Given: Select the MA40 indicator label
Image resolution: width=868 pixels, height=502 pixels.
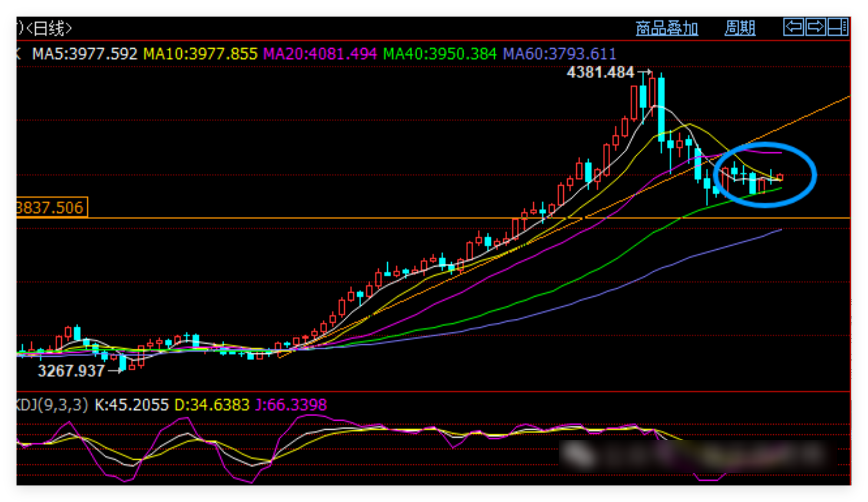Looking at the screenshot, I should pos(439,54).
